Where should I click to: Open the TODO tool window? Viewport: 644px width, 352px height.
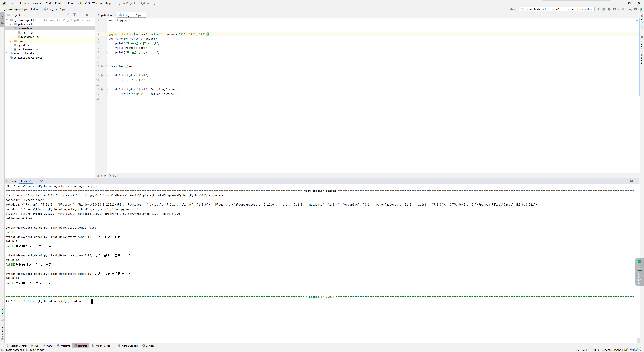[x=47, y=346]
